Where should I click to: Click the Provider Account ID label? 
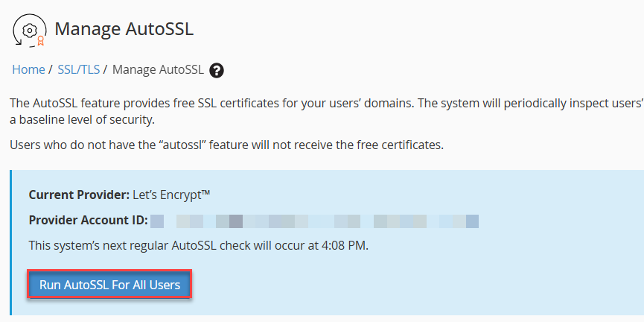(x=89, y=221)
